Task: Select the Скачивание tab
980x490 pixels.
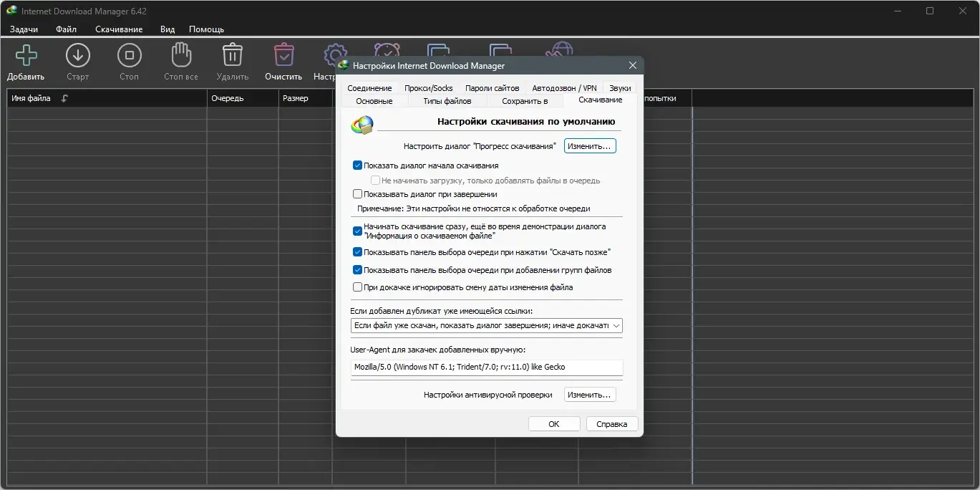Action: point(600,100)
